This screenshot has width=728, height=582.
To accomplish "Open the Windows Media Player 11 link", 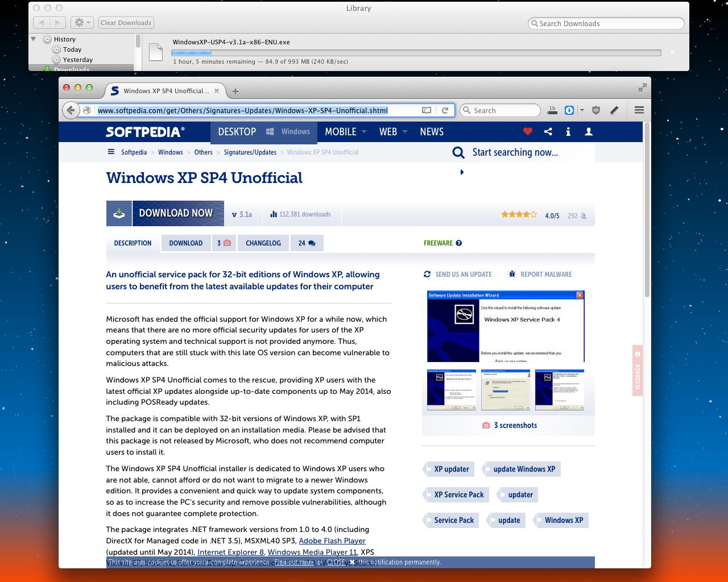I will click(x=312, y=552).
